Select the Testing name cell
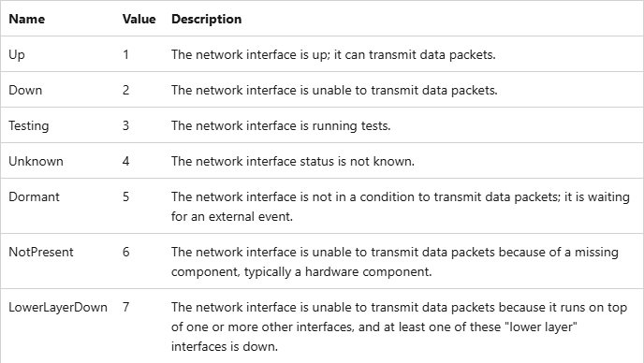 coord(29,125)
